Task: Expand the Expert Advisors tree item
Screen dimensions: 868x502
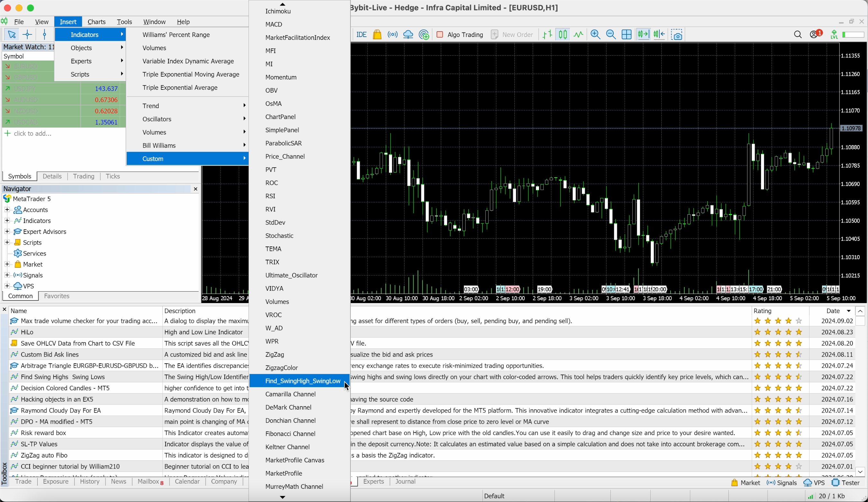Action: click(6, 231)
